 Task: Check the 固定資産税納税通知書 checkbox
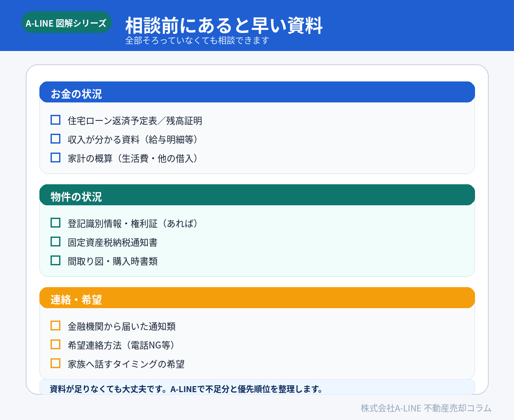pyautogui.click(x=55, y=241)
